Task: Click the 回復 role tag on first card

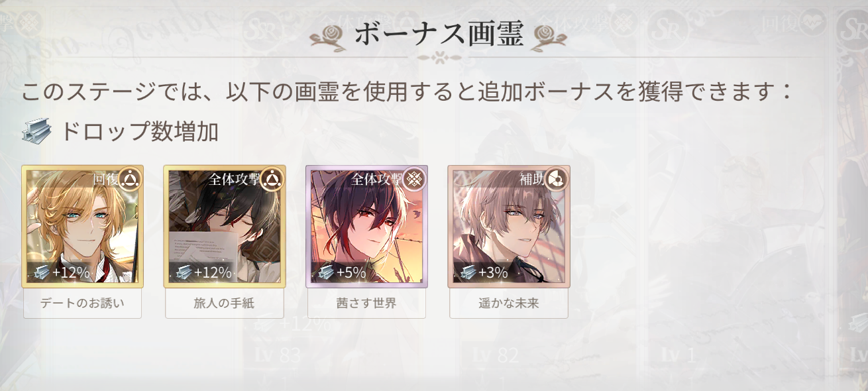Action: tap(105, 179)
